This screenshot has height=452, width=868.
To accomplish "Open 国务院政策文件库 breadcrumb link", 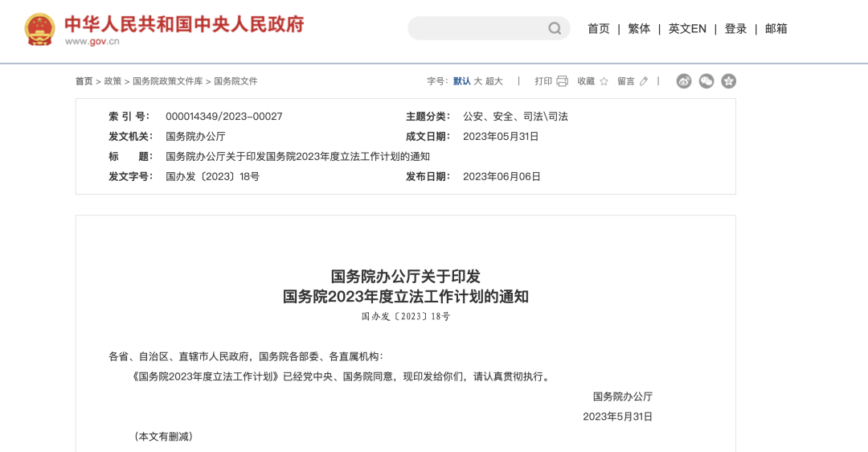I will click(x=168, y=81).
